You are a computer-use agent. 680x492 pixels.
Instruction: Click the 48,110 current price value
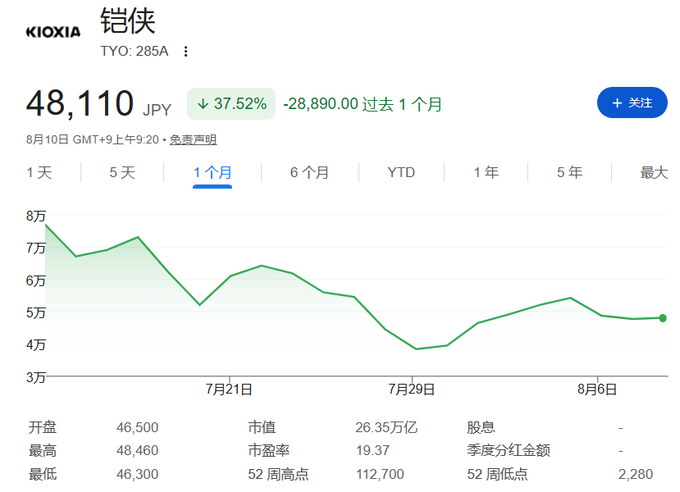(x=80, y=104)
